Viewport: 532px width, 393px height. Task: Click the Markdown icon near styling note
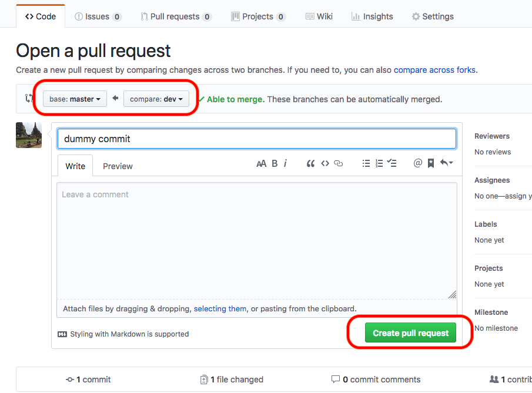pos(62,334)
